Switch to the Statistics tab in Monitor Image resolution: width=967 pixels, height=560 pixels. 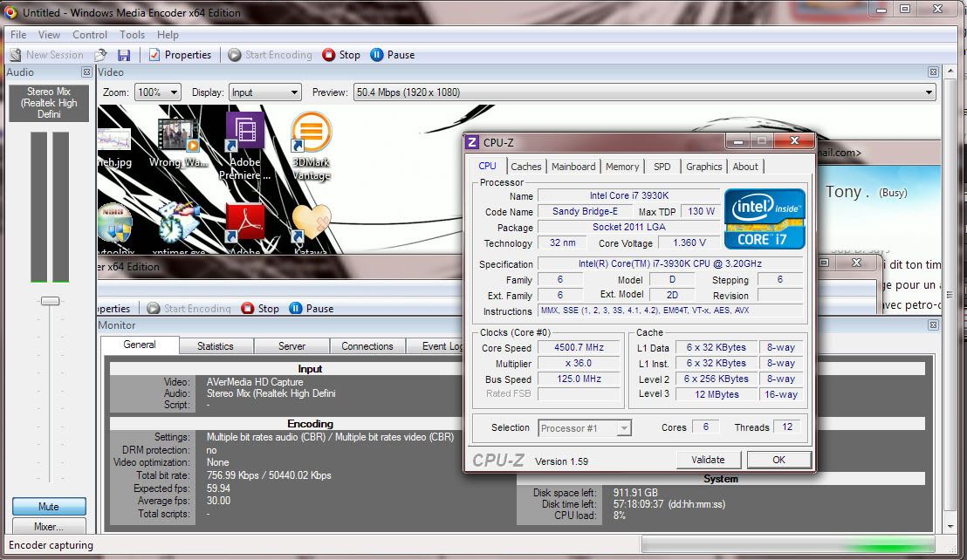tap(216, 346)
